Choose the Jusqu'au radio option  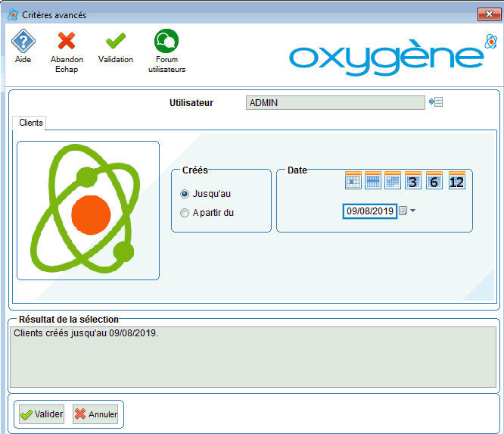[185, 194]
